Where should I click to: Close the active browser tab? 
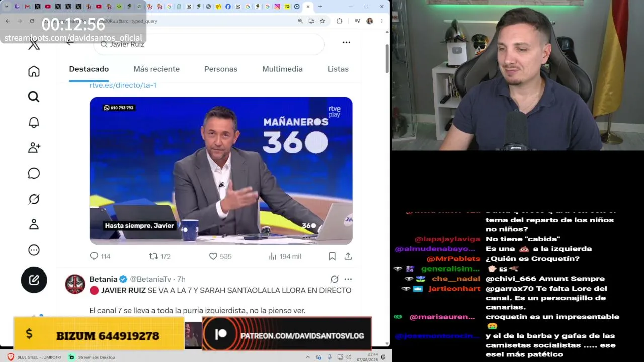308,7
